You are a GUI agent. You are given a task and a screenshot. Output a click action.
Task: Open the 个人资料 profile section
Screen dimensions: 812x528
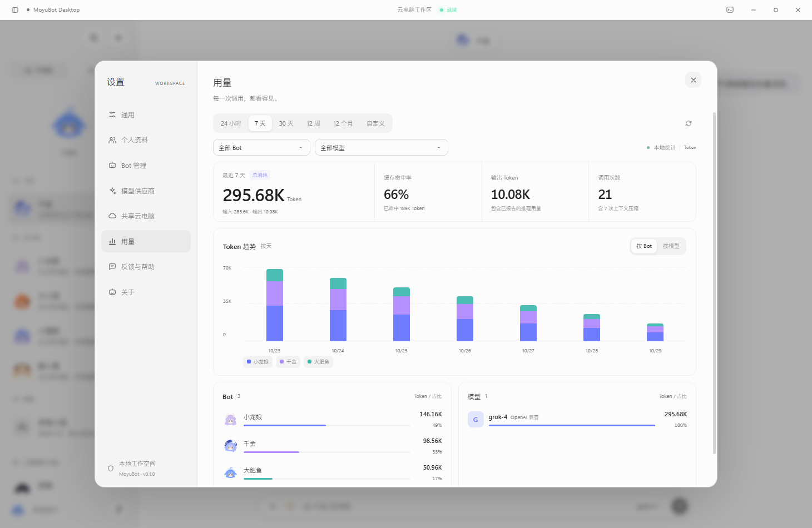tap(146, 140)
